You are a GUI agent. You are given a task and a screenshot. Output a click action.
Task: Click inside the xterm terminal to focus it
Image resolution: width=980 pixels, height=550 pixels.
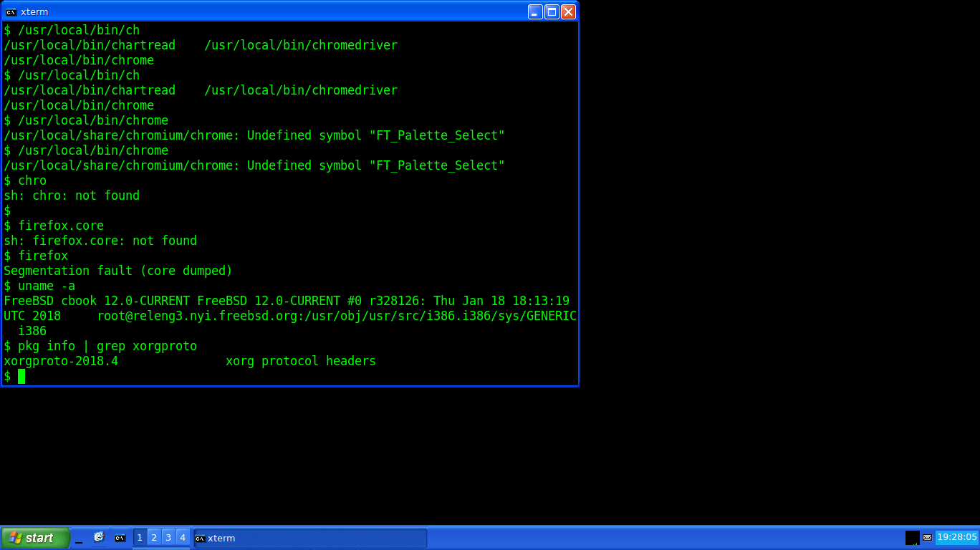tap(287, 215)
